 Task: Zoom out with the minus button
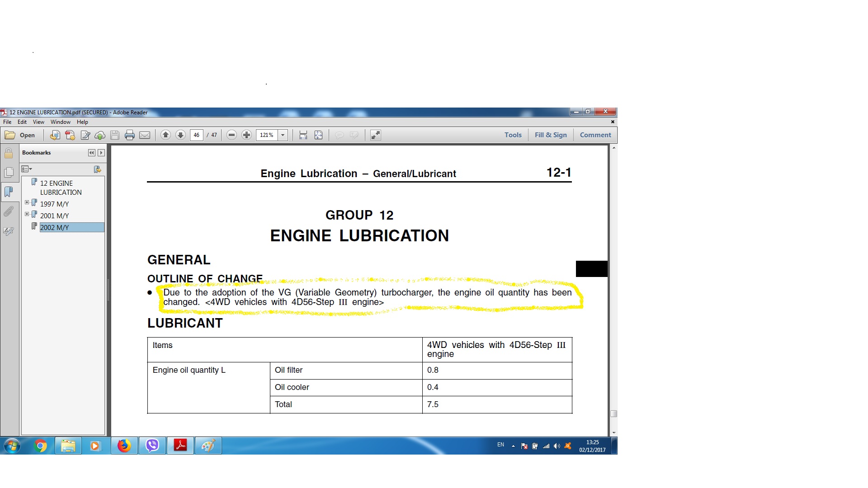point(231,135)
